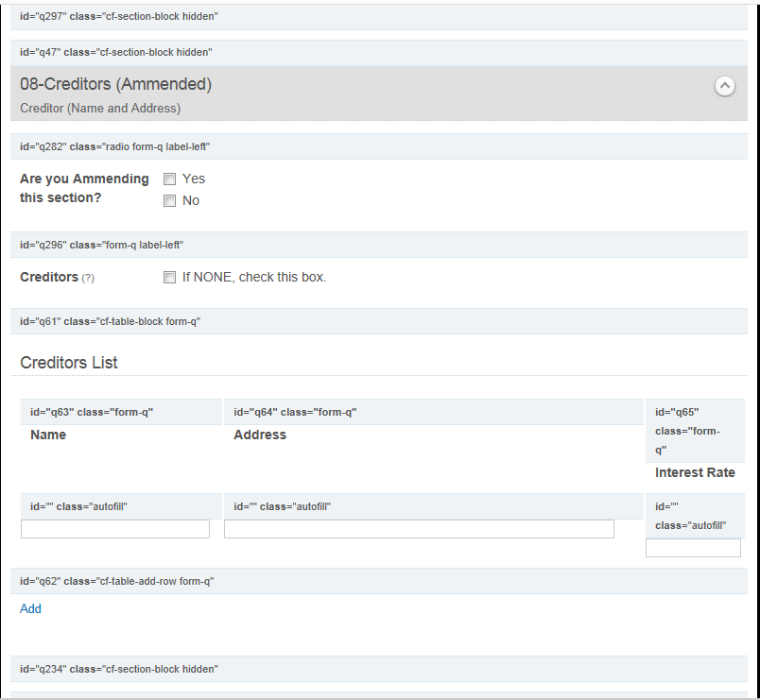Click the q61 cf-table-block form-q bar

coord(379,322)
